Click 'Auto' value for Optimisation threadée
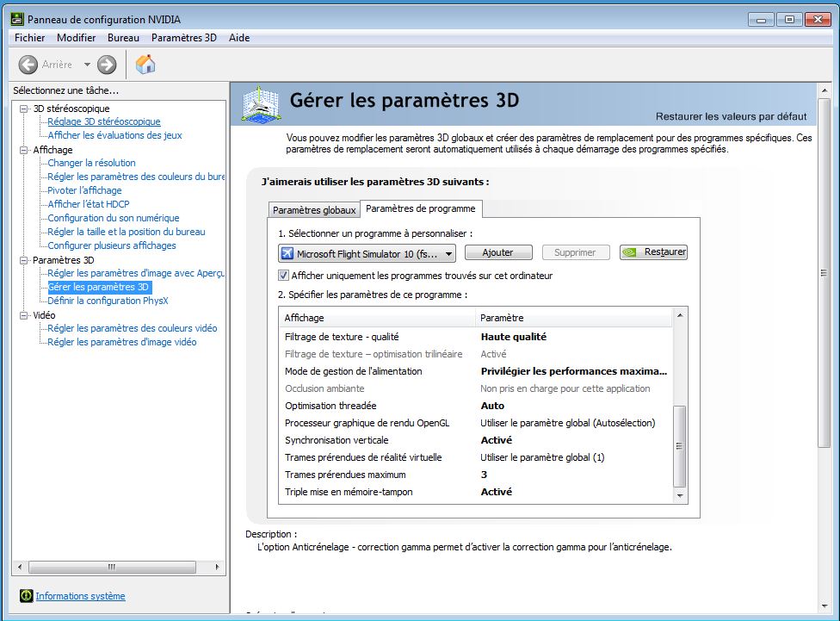Screen dimensions: 840x621 [x=492, y=406]
